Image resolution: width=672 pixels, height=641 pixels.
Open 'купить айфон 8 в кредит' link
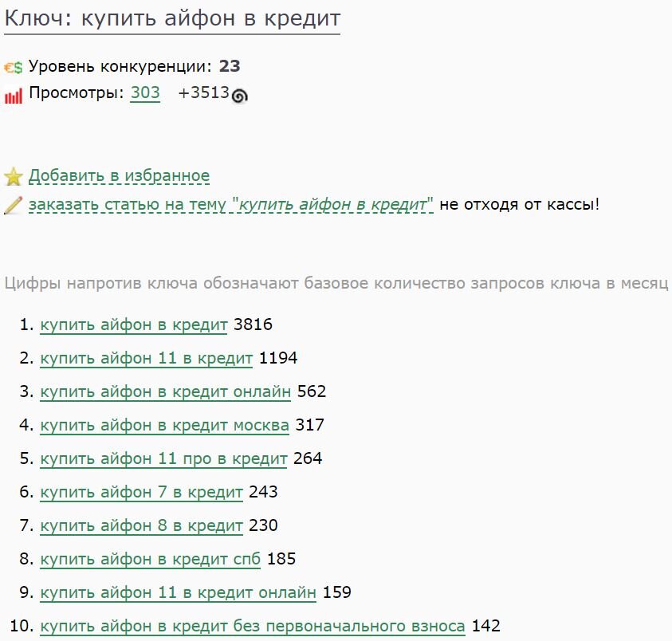pos(141,525)
